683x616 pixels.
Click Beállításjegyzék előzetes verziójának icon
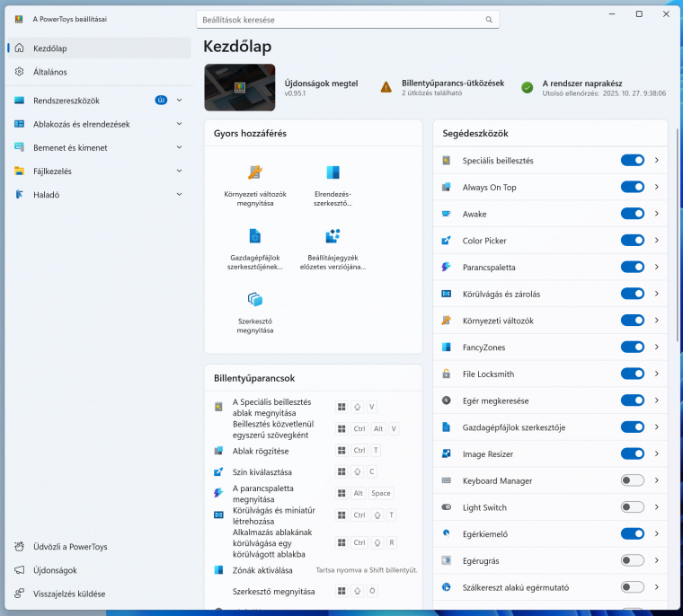(x=333, y=236)
